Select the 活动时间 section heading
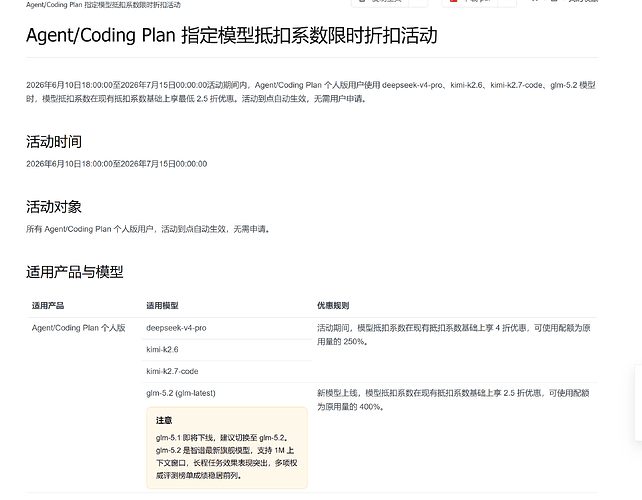The image size is (642, 500). [x=54, y=142]
